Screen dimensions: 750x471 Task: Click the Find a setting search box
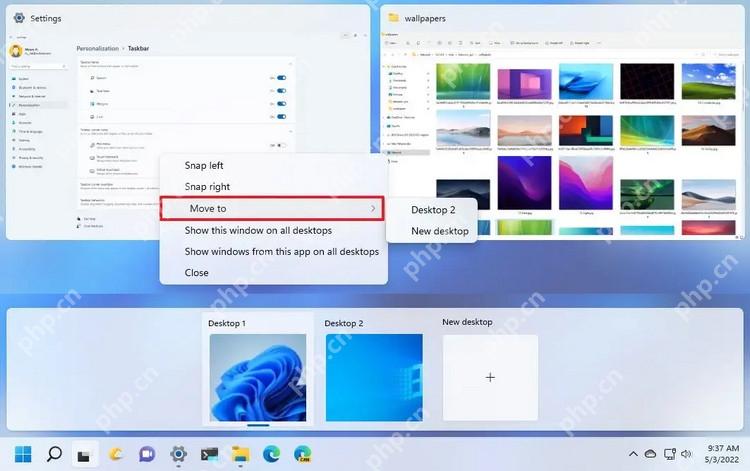(x=38, y=66)
